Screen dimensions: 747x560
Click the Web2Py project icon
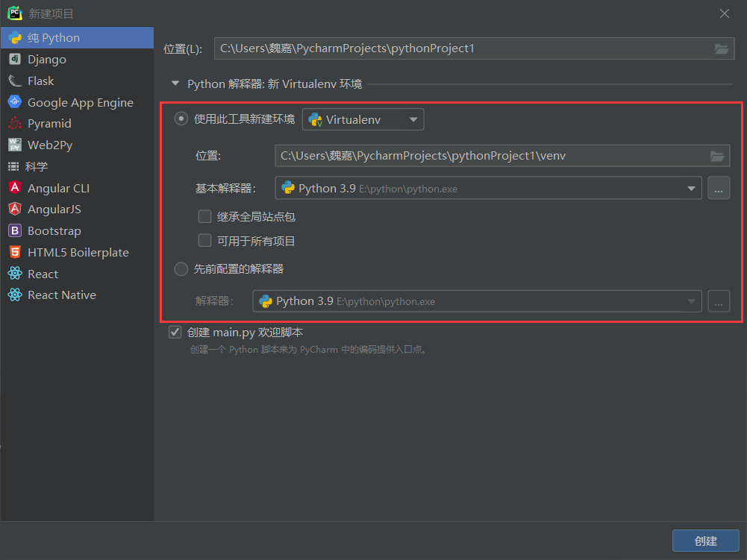click(x=15, y=144)
